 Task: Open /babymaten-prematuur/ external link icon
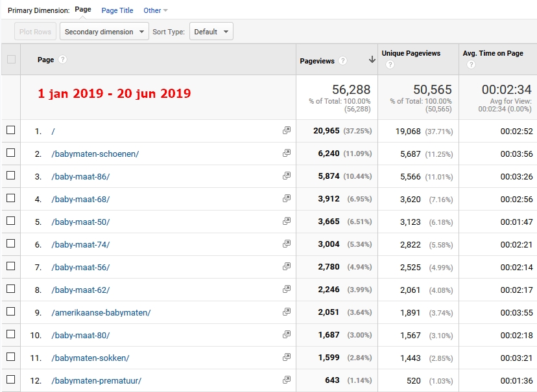coord(287,380)
